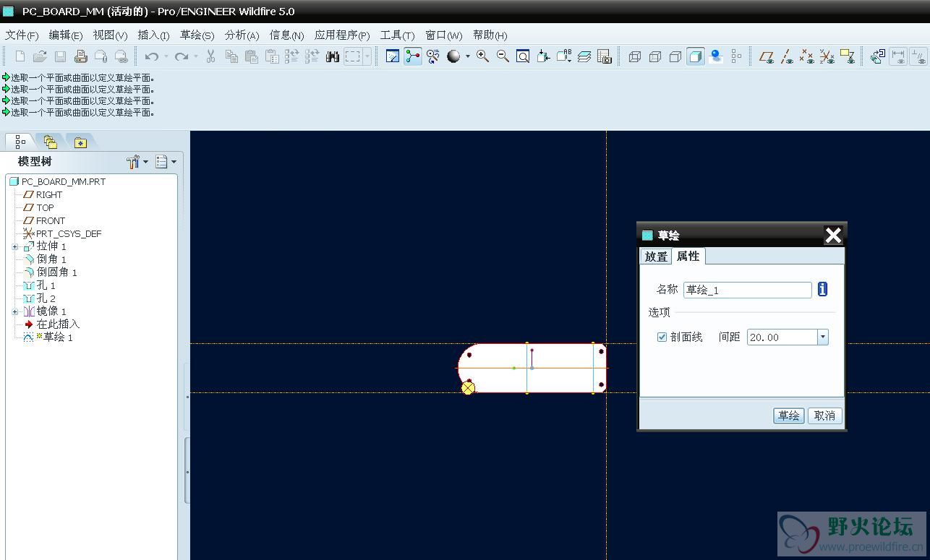Select PRT_CSYS_DEF in model tree
The width and height of the screenshot is (930, 560).
click(62, 234)
